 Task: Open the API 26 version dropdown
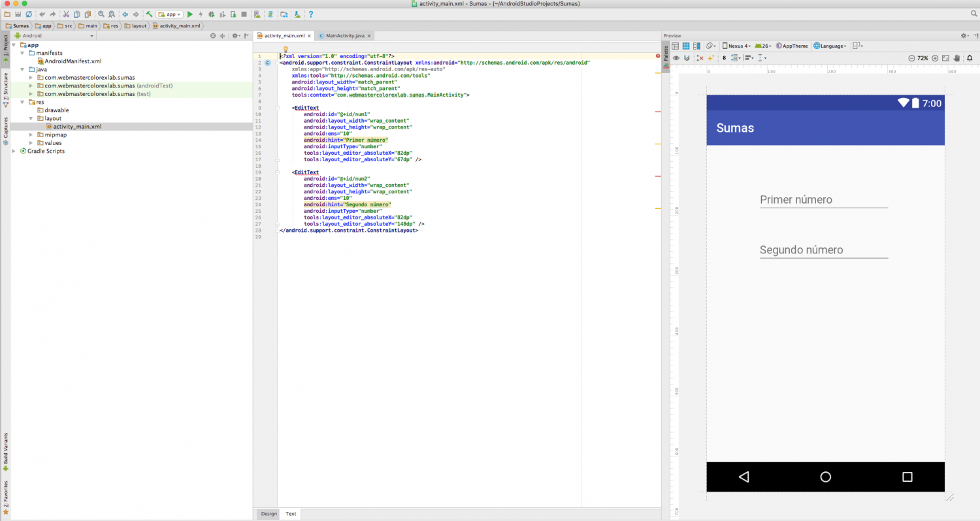coord(763,46)
